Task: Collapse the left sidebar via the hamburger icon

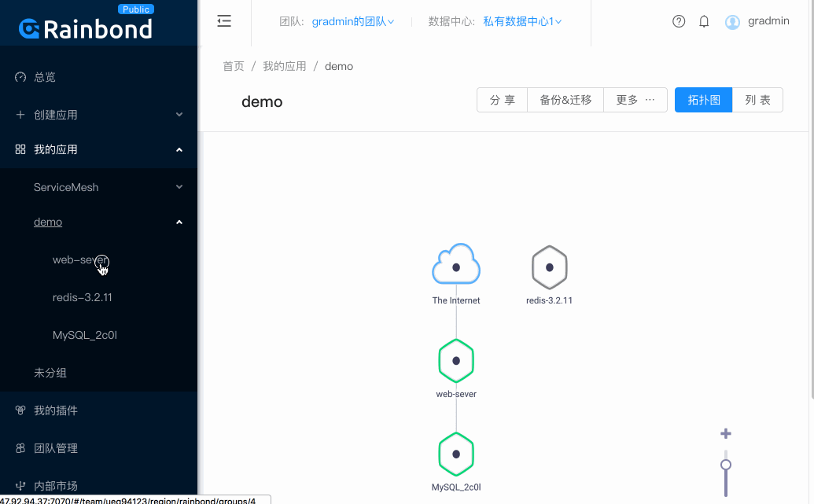Action: point(224,21)
